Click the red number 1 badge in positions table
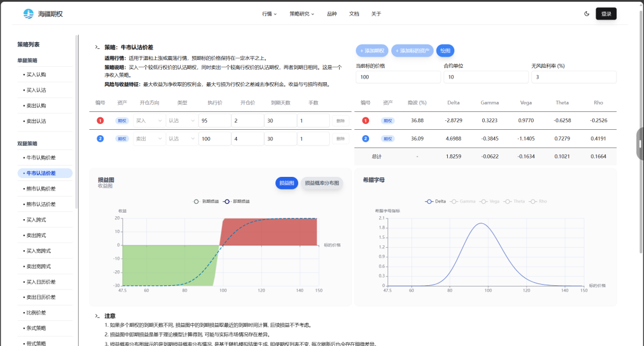This screenshot has height=346, width=644. pyautogui.click(x=100, y=121)
